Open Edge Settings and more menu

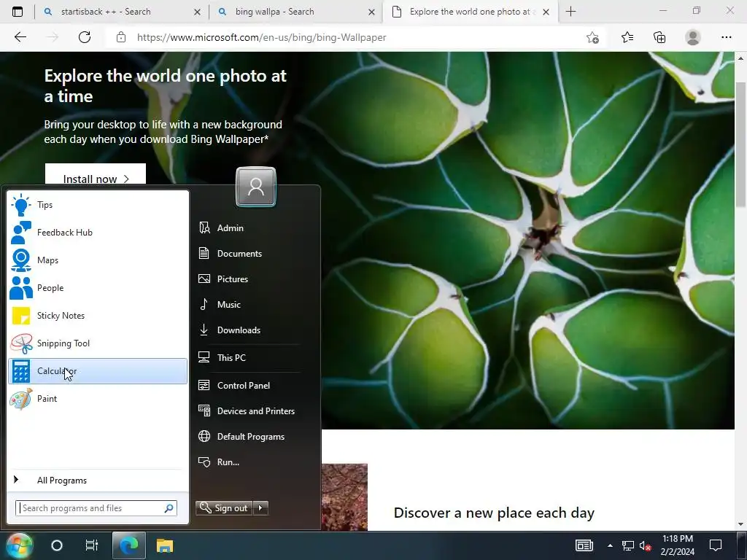(726, 37)
